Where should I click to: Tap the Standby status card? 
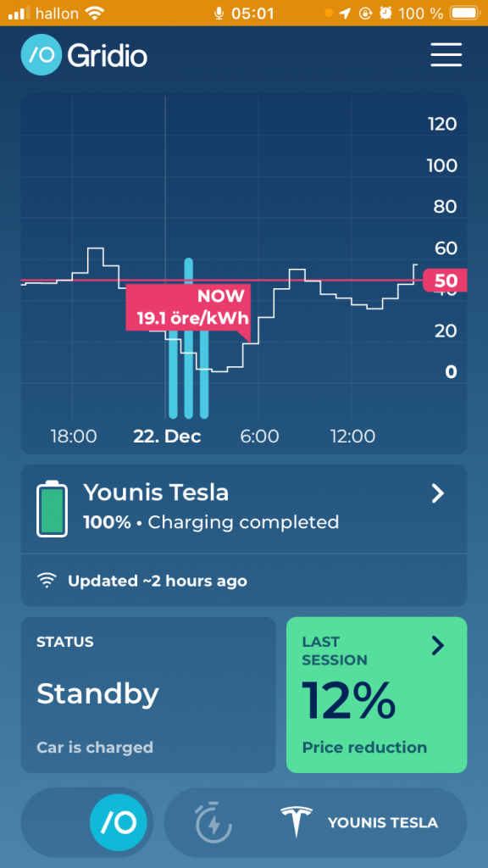(148, 695)
